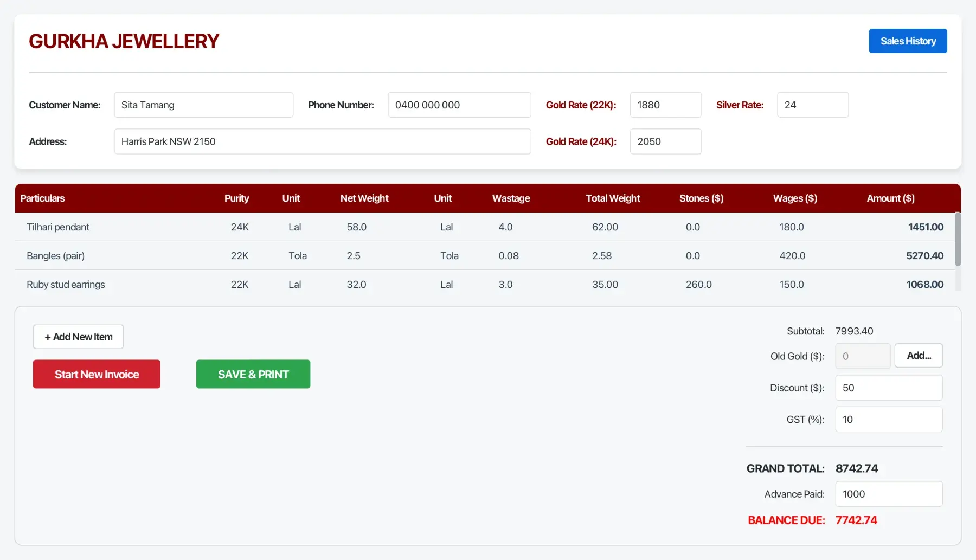Start a new invoice
Image resolution: width=976 pixels, height=560 pixels.
pos(97,374)
